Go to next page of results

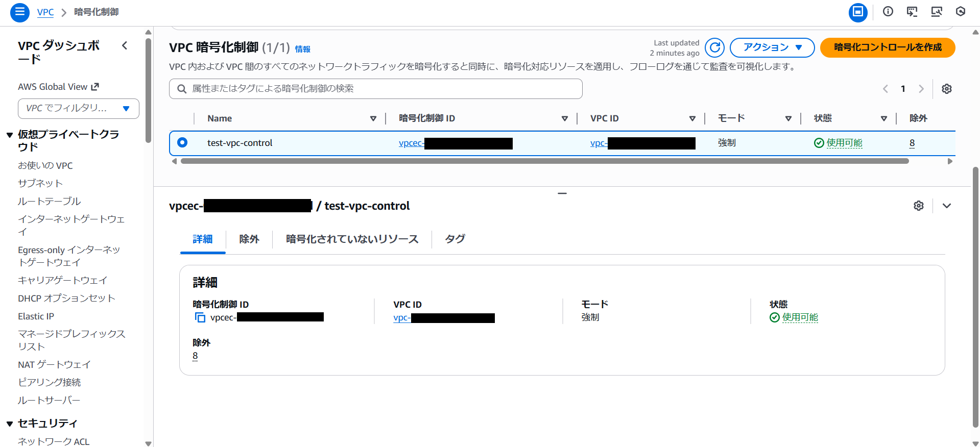[x=921, y=89]
